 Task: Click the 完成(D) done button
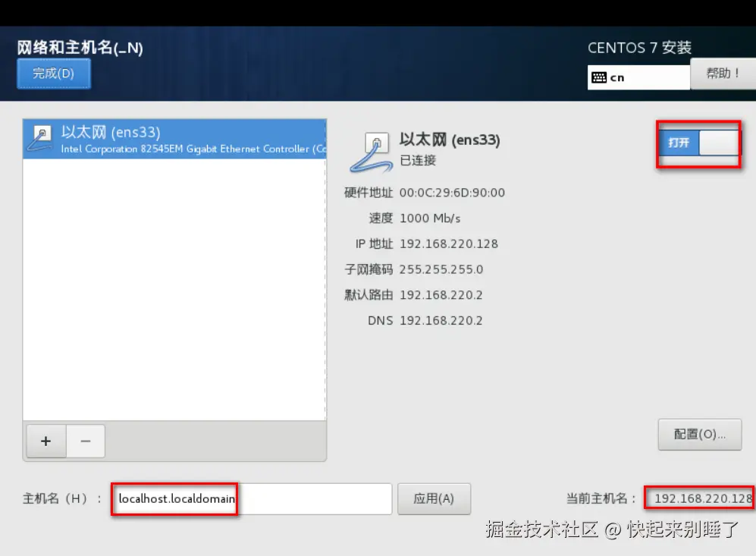tap(54, 74)
